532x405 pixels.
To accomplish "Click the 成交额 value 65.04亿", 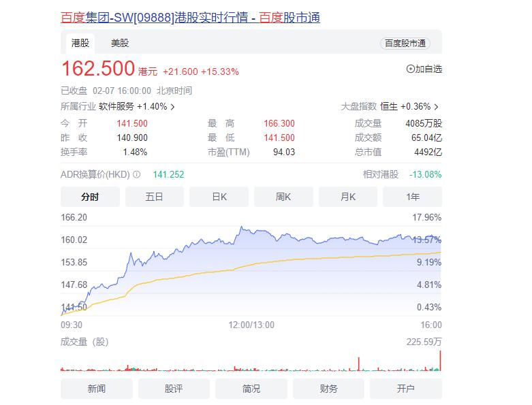I will tap(426, 137).
